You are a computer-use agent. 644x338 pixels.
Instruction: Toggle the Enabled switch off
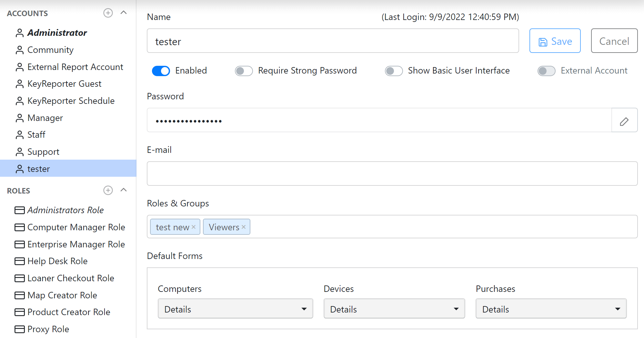pos(161,71)
